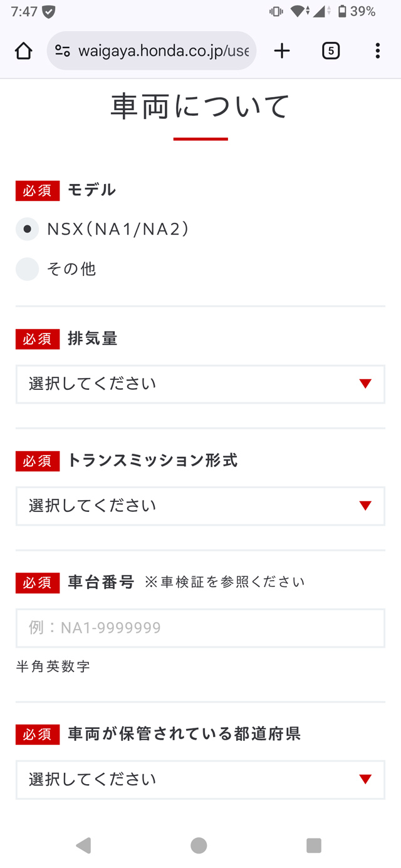
Task: Tap the red dropdown arrow beside 排気量
Action: point(367,384)
